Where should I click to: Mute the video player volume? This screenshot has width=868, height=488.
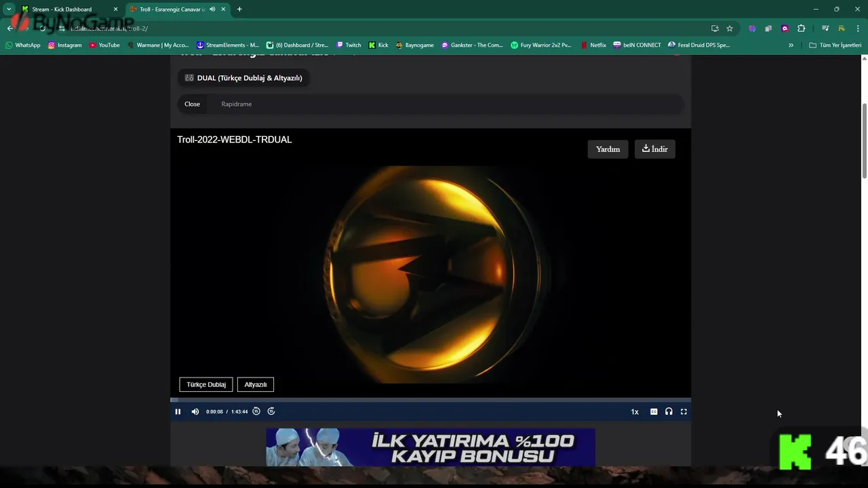pos(195,411)
